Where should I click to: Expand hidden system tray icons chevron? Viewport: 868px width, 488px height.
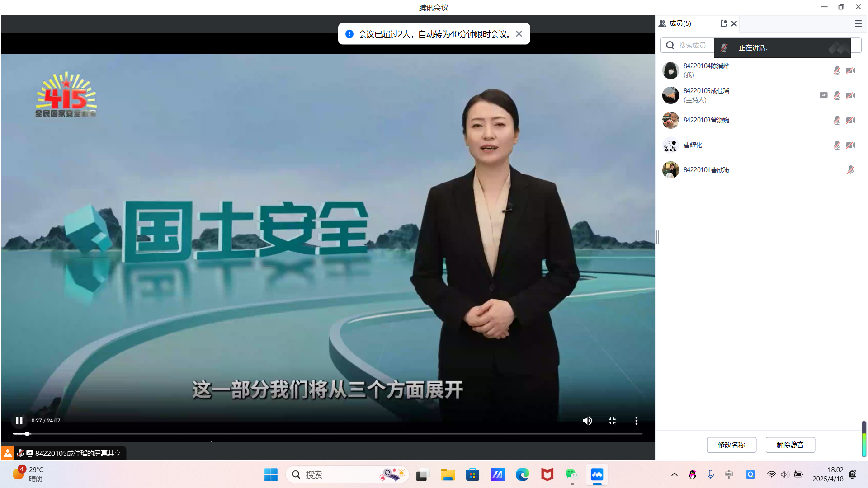coord(674,474)
